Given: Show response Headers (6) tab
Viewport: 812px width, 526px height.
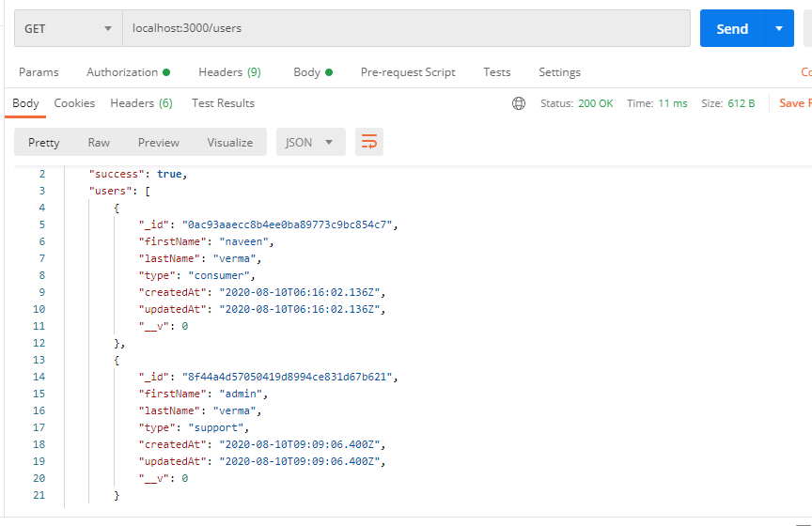Looking at the screenshot, I should (x=141, y=103).
